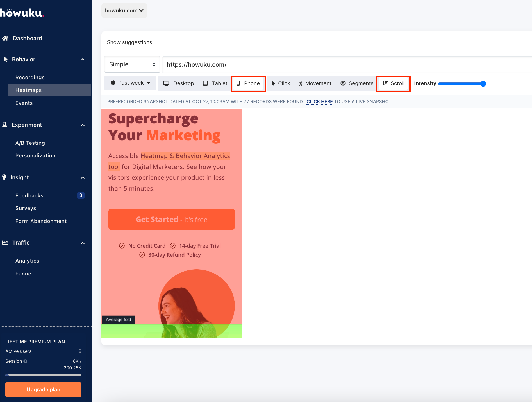The image size is (532, 402).
Task: Click the Behavior cursor icon
Action: coord(5,59)
